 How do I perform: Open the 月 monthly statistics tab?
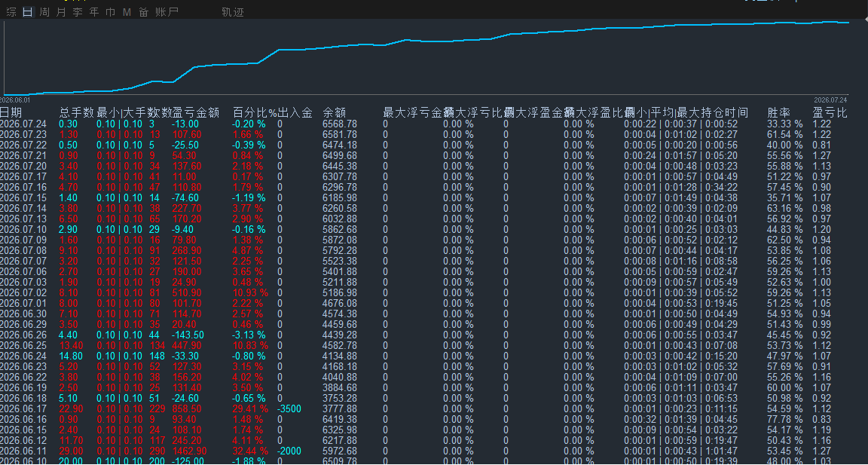pyautogui.click(x=61, y=12)
